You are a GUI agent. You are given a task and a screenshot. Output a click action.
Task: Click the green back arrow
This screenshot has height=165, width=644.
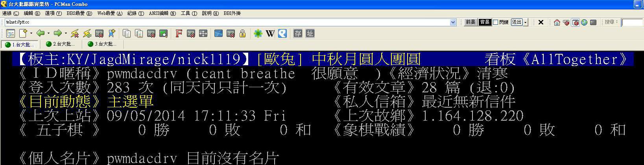tap(40, 33)
